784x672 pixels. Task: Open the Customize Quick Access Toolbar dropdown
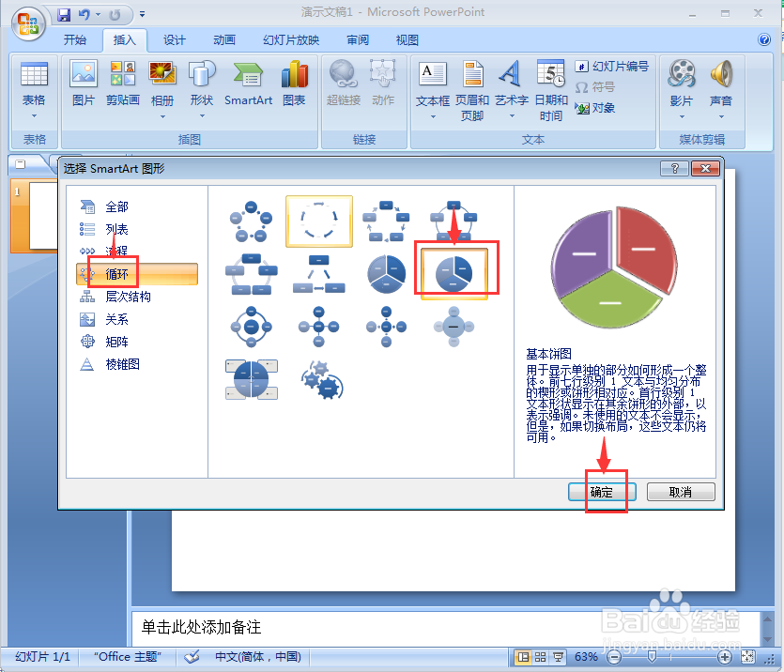[143, 14]
